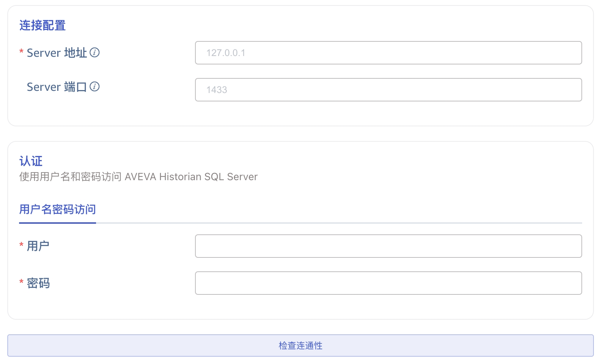Click into the 用户 text field
This screenshot has height=364, width=599.
(x=388, y=246)
